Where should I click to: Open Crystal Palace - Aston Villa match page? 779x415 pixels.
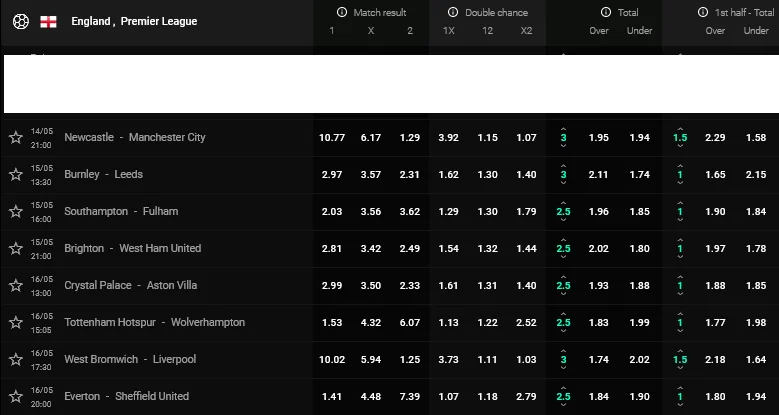tap(132, 285)
